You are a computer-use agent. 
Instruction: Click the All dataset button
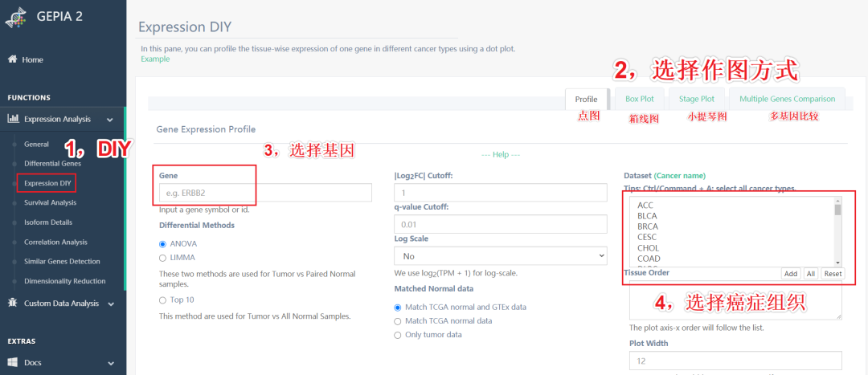[810, 273]
